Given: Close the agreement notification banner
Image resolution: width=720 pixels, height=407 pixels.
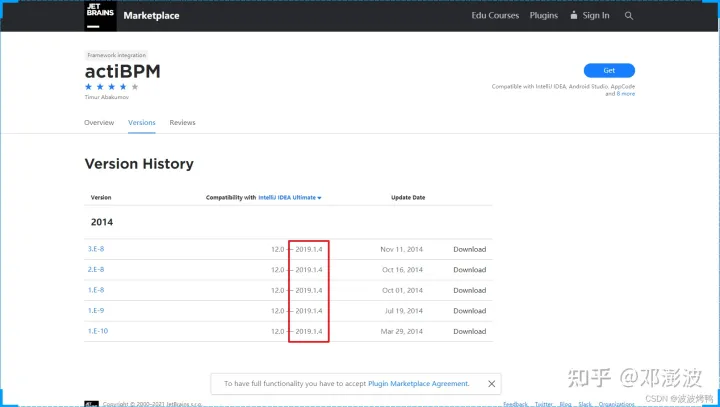Looking at the screenshot, I should click(x=491, y=384).
